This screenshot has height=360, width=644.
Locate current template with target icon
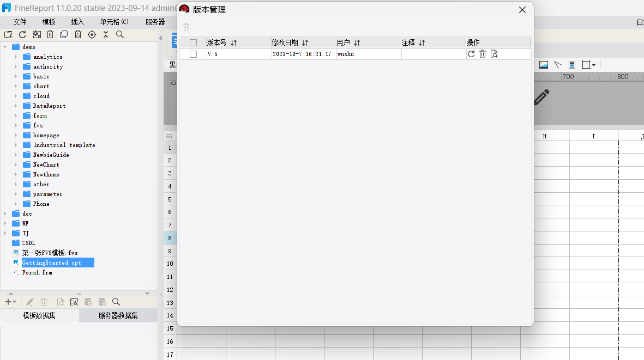point(92,34)
